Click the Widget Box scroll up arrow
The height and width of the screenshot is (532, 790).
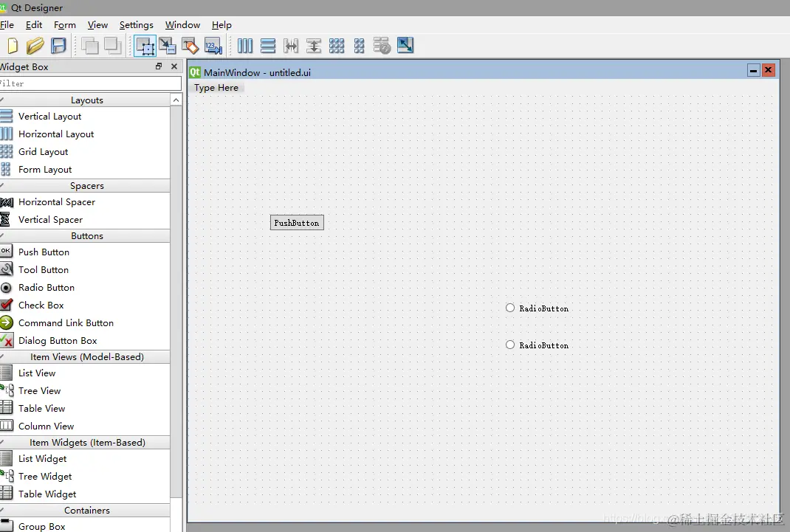[x=176, y=100]
